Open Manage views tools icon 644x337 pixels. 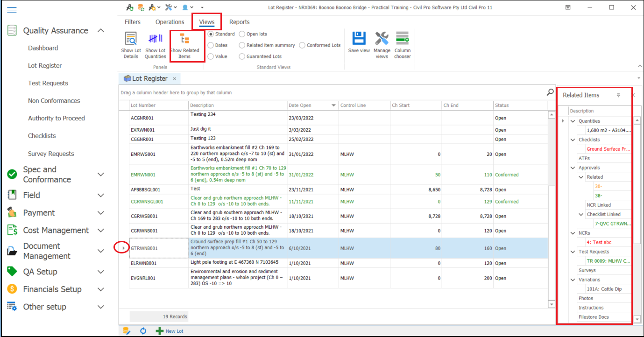(382, 39)
